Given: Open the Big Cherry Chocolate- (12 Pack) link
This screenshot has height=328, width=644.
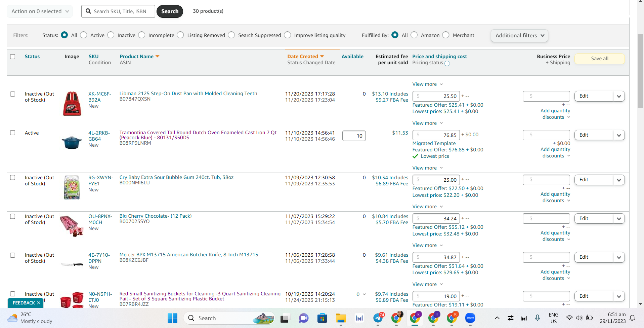Looking at the screenshot, I should point(156,216).
